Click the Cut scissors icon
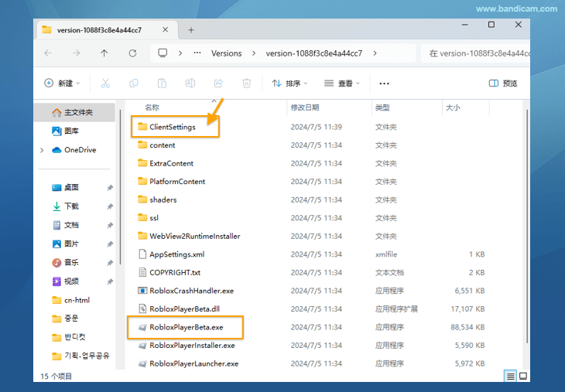 tap(105, 84)
